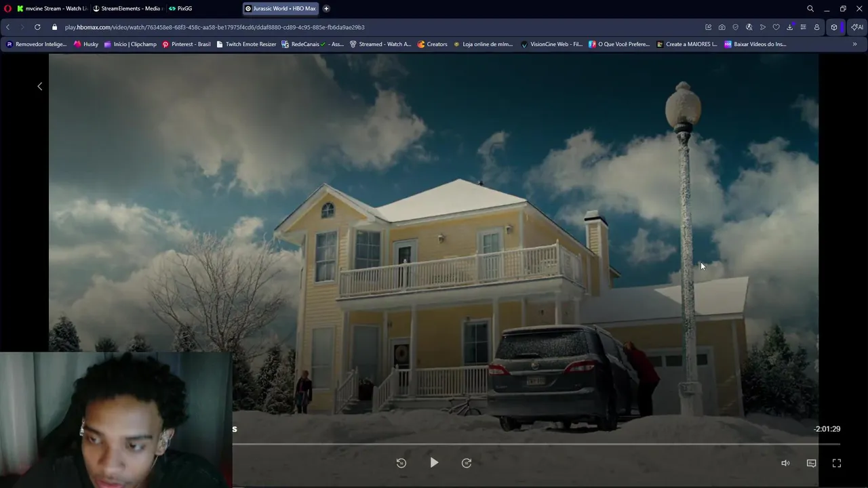Viewport: 868px width, 488px height.
Task: Open the ad blocker shield icon
Action: pos(736,27)
